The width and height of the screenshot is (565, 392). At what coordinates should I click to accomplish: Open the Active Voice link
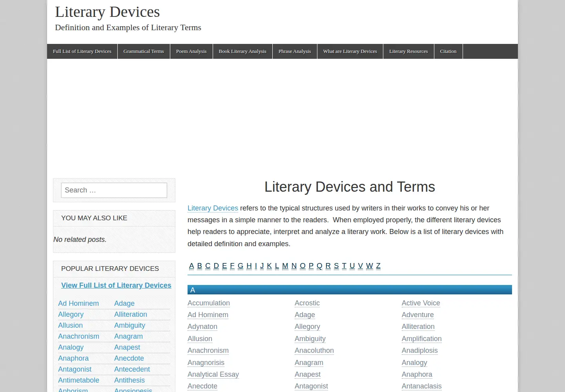tap(421, 303)
